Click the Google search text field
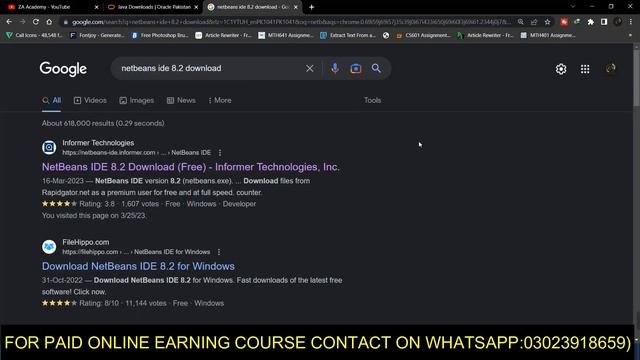 tap(210, 68)
